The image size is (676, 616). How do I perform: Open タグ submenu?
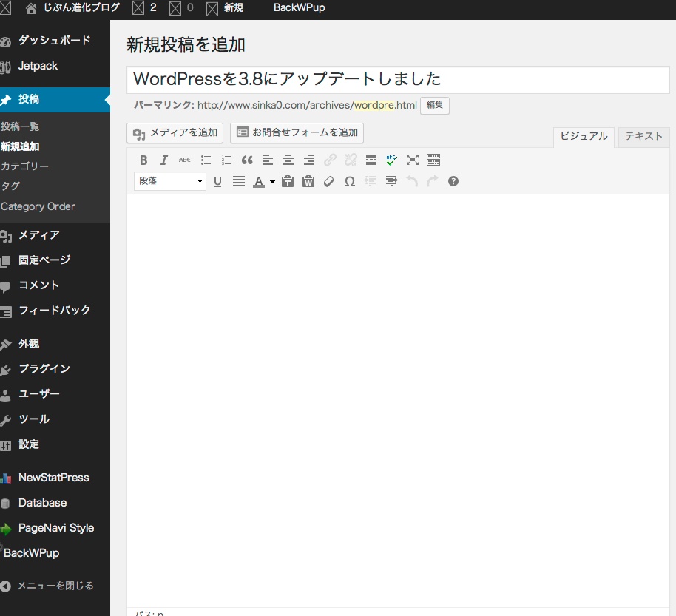coord(10,186)
